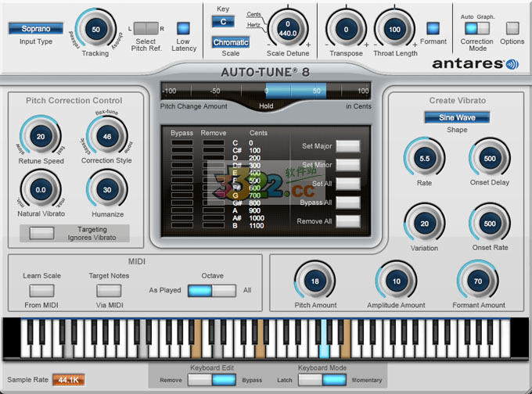532x394 pixels.
Task: Click the Cents label beside Scale Detune
Action: coord(253,14)
